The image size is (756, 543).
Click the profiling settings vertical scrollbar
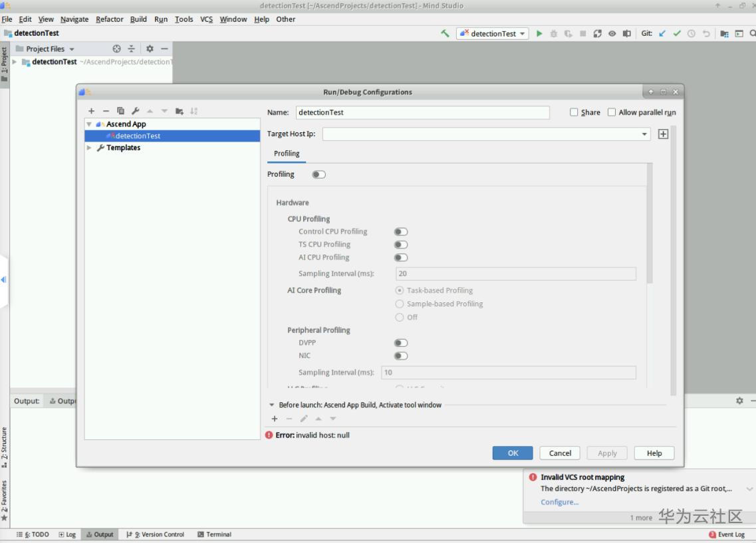[650, 223]
